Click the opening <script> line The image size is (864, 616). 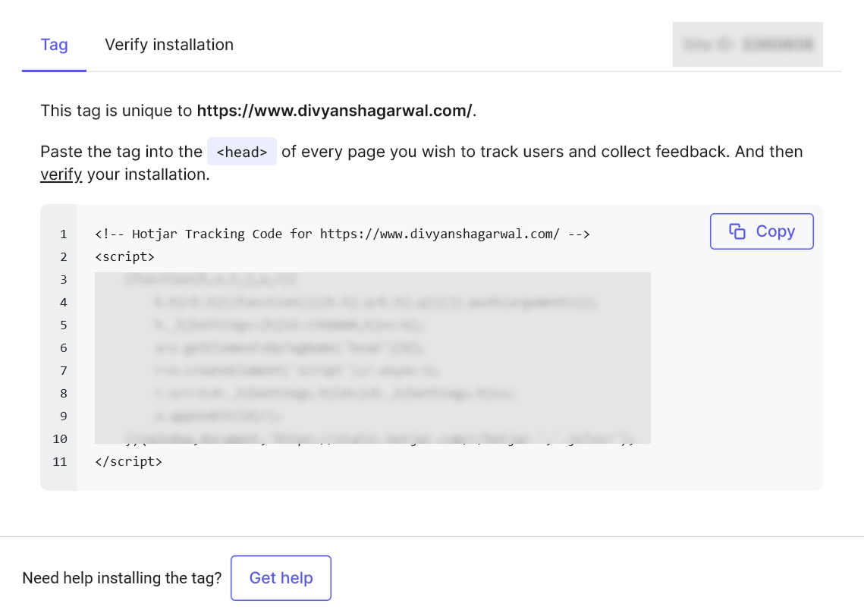(124, 256)
